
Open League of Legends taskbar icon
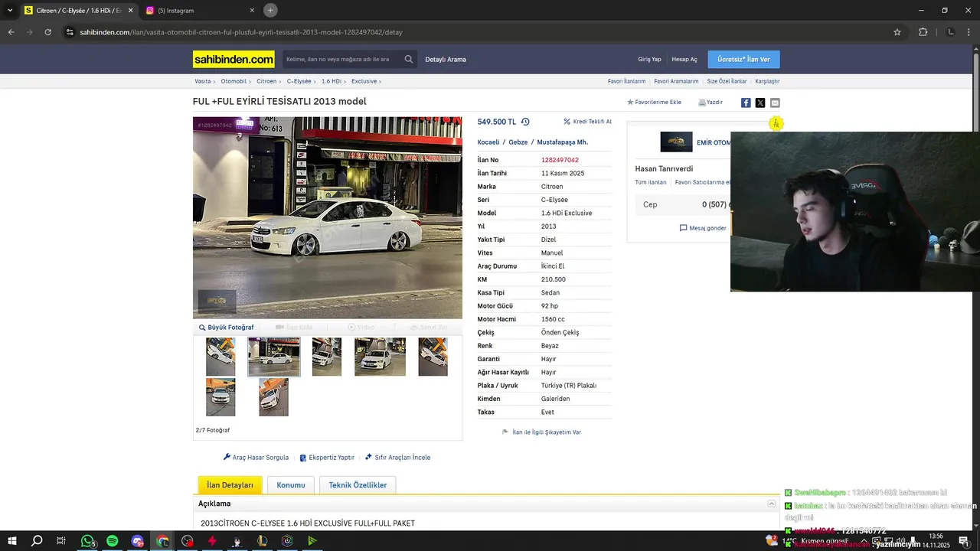tap(262, 541)
